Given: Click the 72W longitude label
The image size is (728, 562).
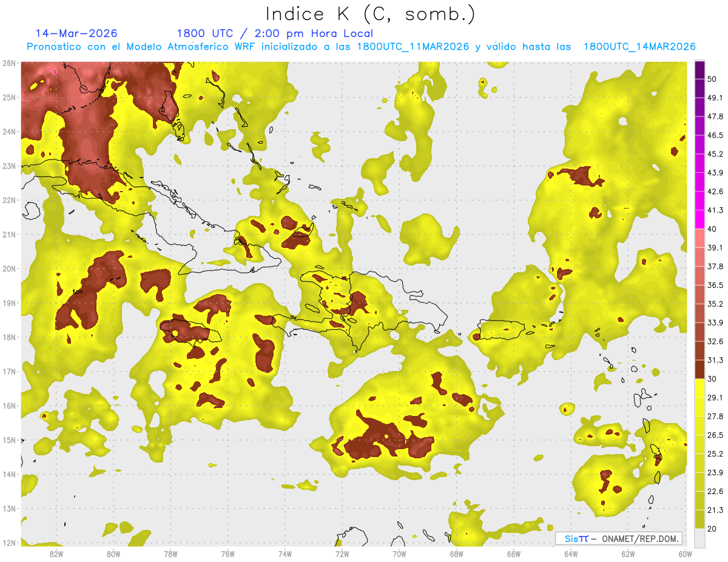Looking at the screenshot, I should point(342,554).
